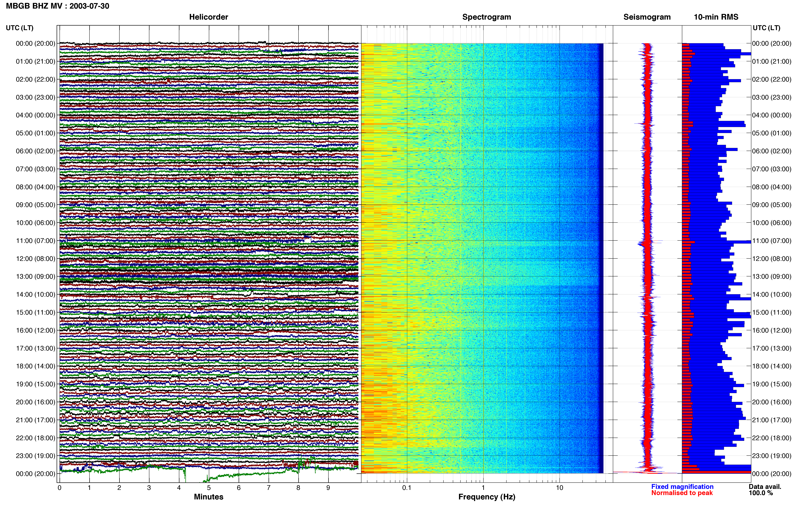Click minute tick "2" under the Helicorder

click(119, 488)
